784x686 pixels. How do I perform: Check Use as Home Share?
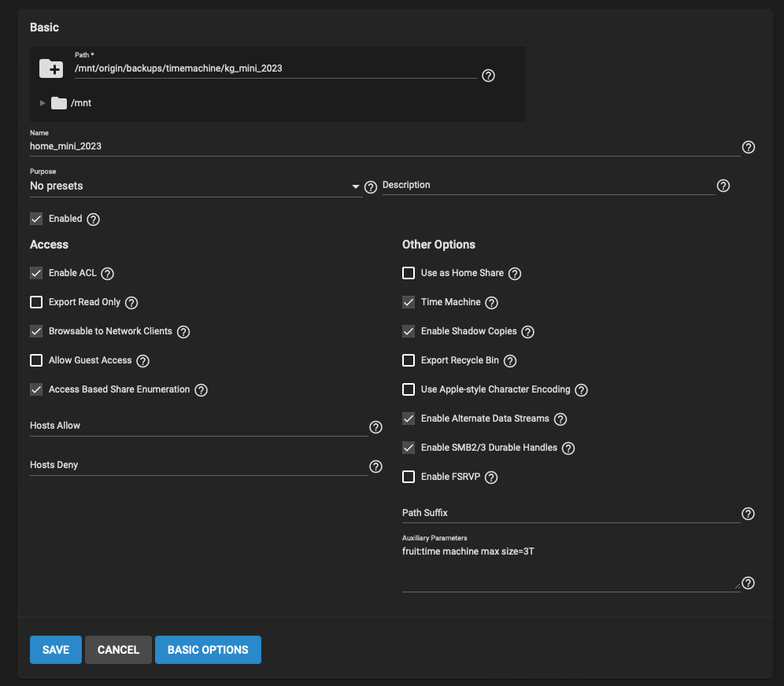[409, 273]
